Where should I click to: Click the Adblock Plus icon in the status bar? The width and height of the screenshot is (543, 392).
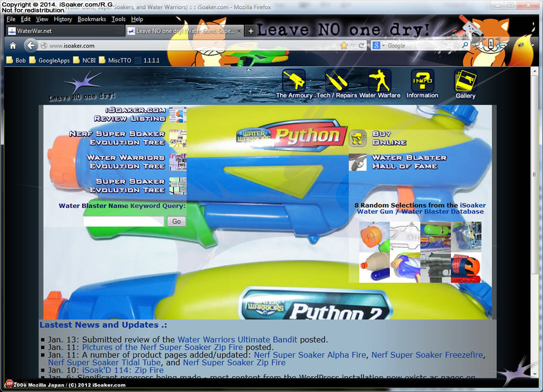[x=10, y=384]
